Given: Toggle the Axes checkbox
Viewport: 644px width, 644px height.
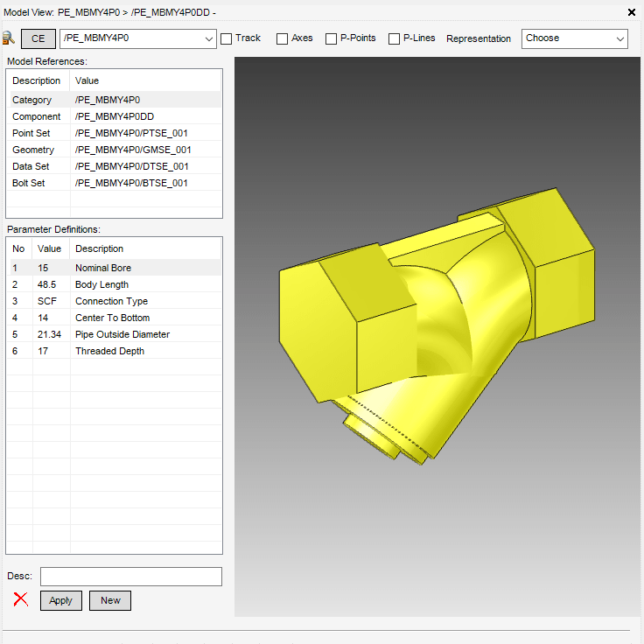Looking at the screenshot, I should (x=282, y=38).
